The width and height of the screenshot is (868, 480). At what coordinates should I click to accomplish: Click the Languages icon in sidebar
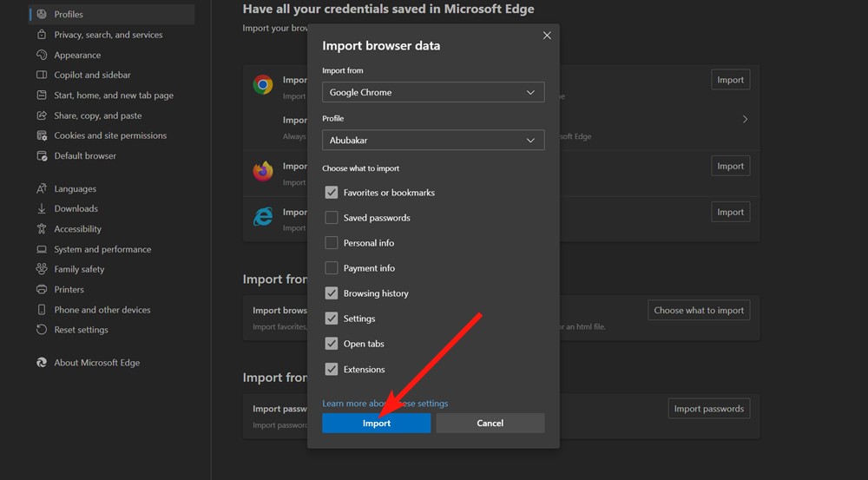(42, 189)
